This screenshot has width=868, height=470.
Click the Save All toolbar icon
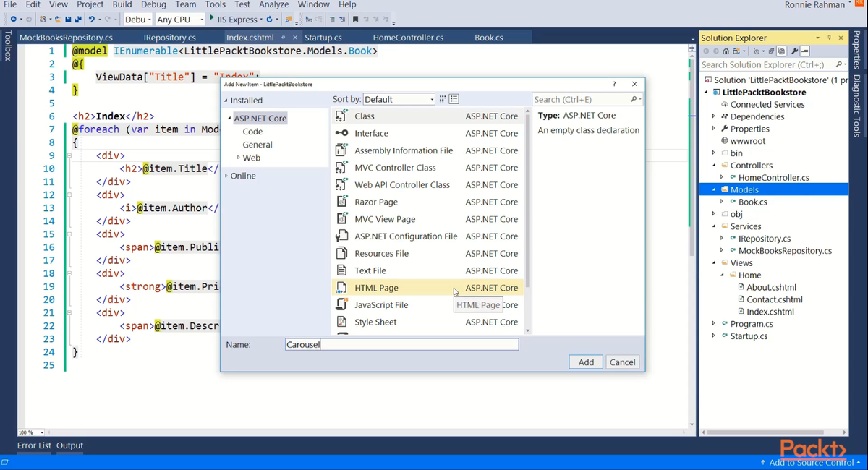tap(77, 20)
